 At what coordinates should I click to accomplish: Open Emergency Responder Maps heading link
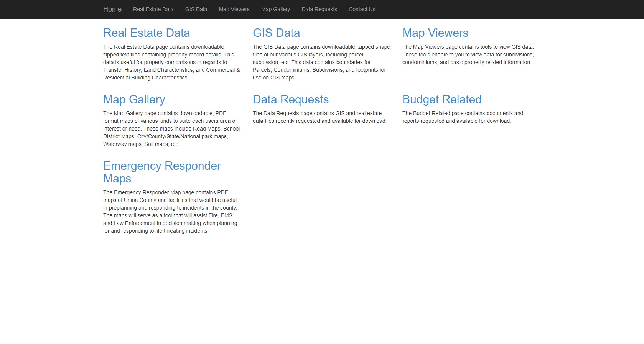tap(162, 172)
